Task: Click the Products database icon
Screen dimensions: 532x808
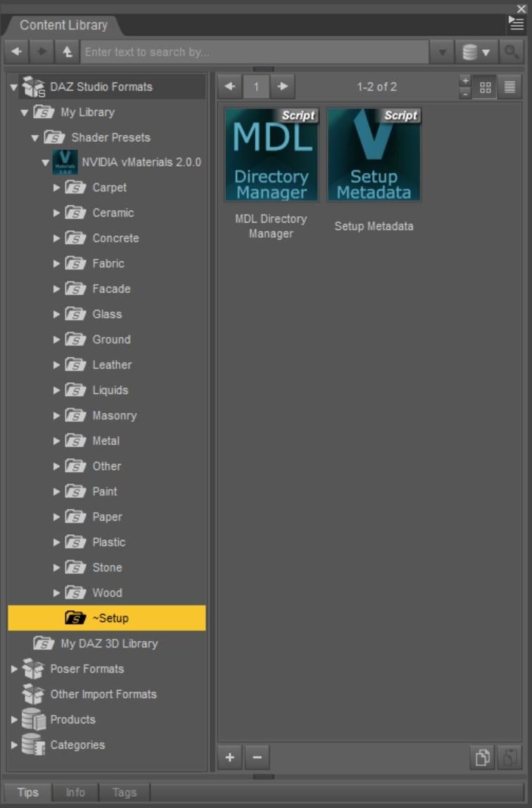Action: tap(34, 719)
